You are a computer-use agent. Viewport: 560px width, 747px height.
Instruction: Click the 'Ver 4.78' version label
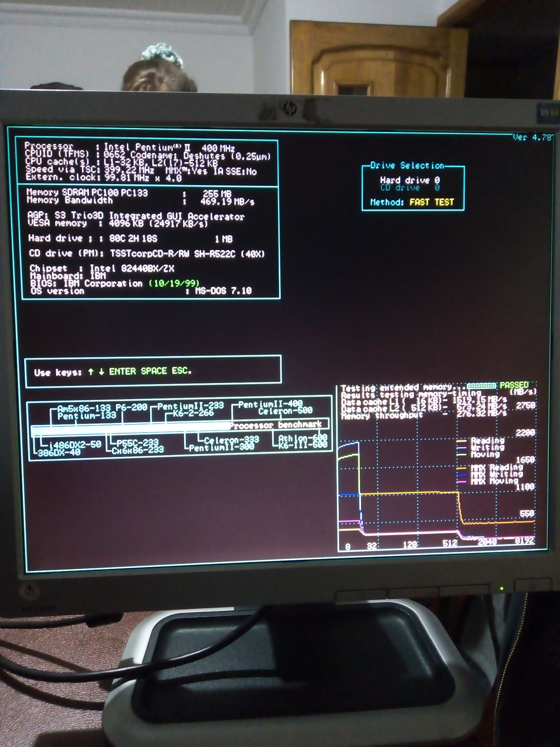[532, 137]
